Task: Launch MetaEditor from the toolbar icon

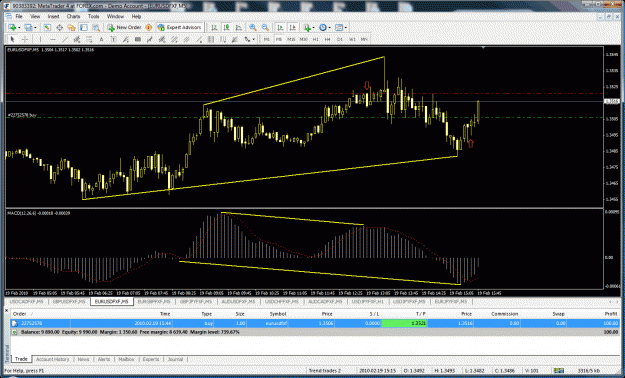Action: click(x=149, y=28)
